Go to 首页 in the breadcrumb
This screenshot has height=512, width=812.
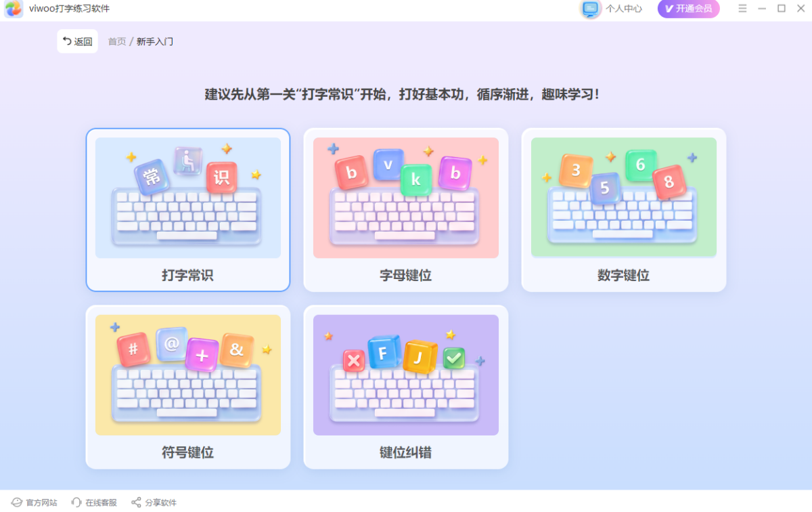pos(117,41)
